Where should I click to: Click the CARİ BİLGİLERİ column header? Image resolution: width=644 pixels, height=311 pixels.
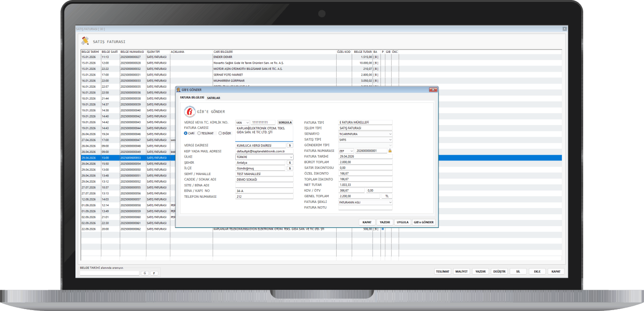coord(274,51)
